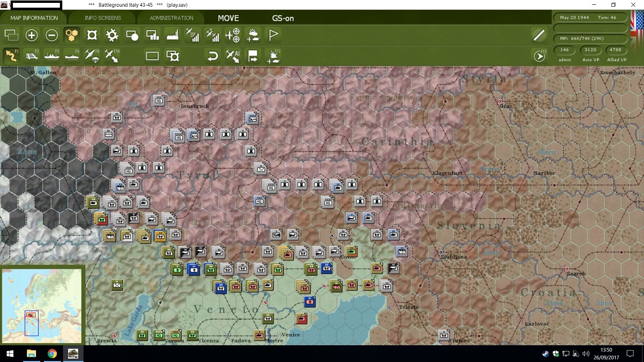
Task: Click the date and turn display
Action: (x=591, y=18)
